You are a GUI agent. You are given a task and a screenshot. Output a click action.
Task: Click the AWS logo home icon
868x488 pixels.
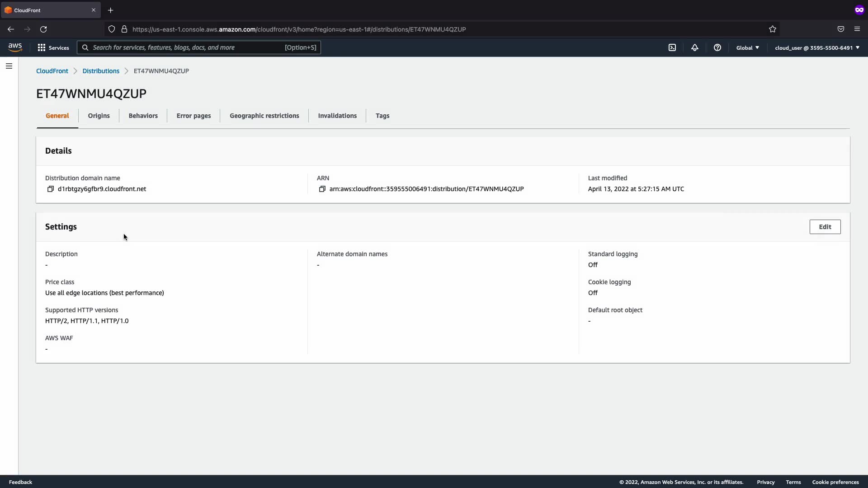[15, 47]
